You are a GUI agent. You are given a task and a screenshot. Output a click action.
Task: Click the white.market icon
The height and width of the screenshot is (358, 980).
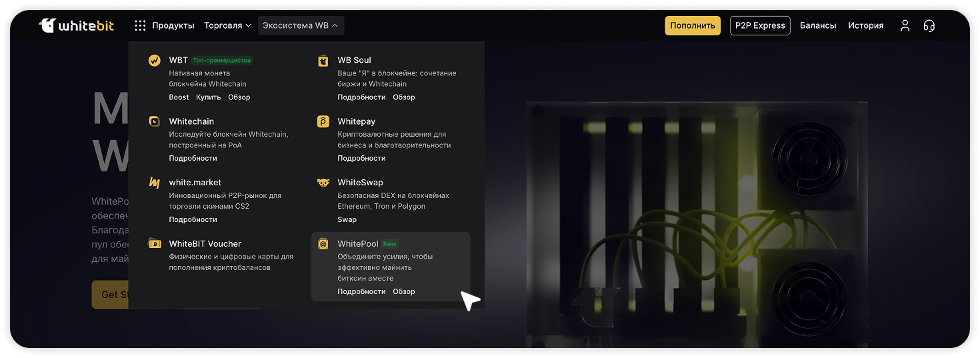tap(155, 183)
